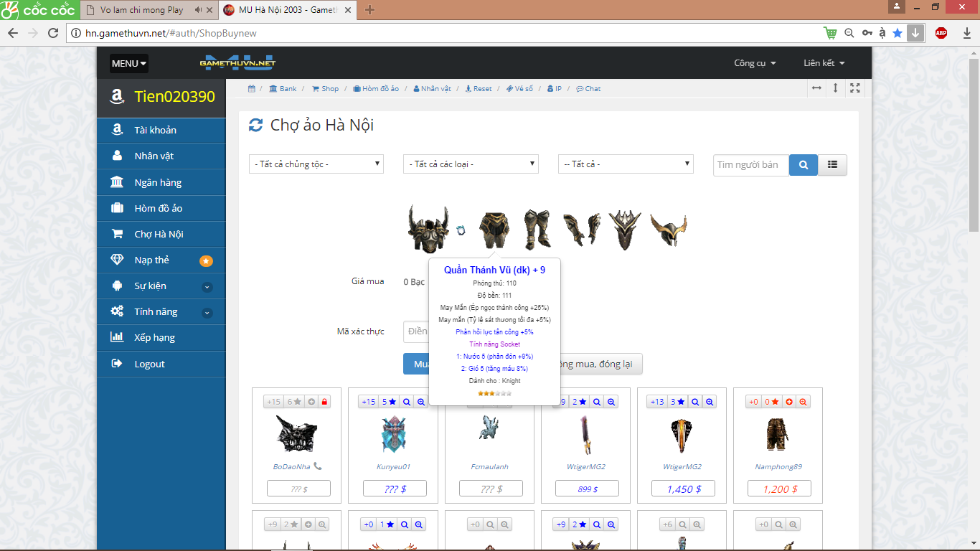
Task: Click the boots item image in the set row
Action: (x=536, y=230)
